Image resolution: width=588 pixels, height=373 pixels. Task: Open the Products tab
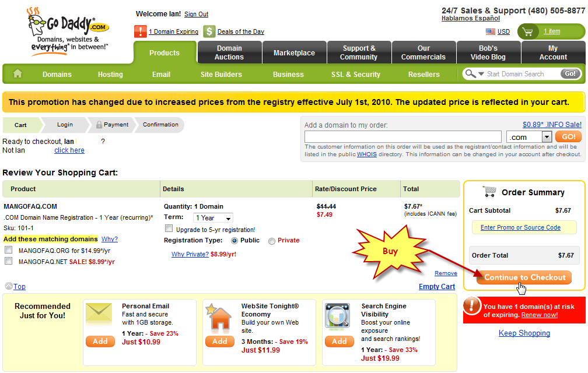tap(164, 53)
